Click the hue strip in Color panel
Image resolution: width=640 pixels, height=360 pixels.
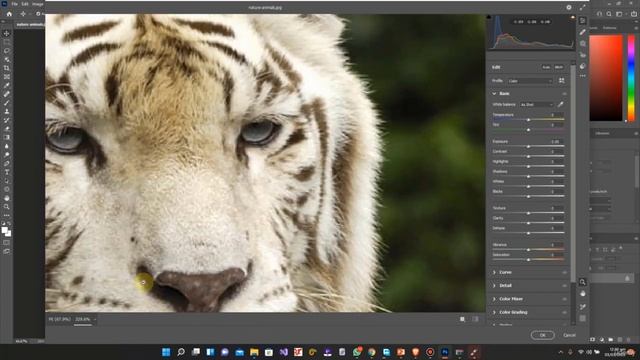pos(631,78)
